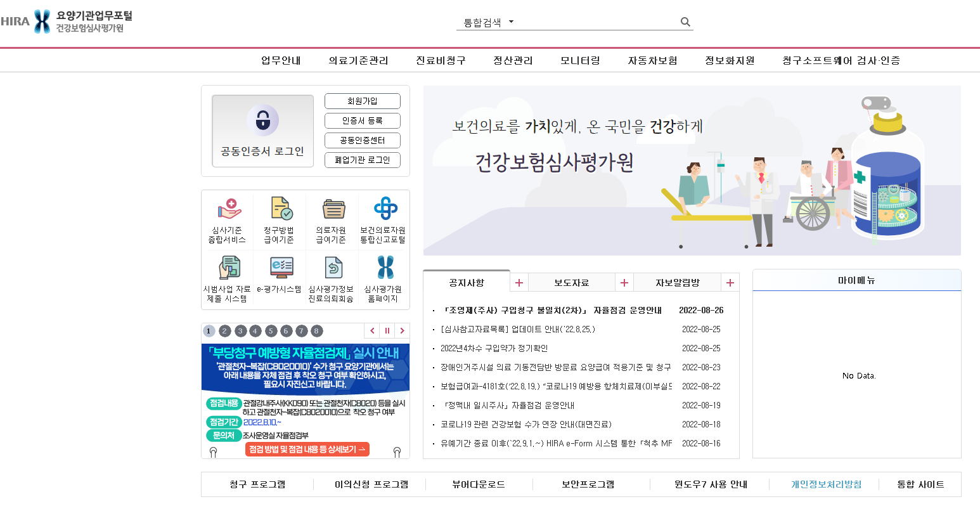980x518 pixels.
Task: Open 심사평가정보 진료의뢰회송 icon
Action: pos(332,280)
